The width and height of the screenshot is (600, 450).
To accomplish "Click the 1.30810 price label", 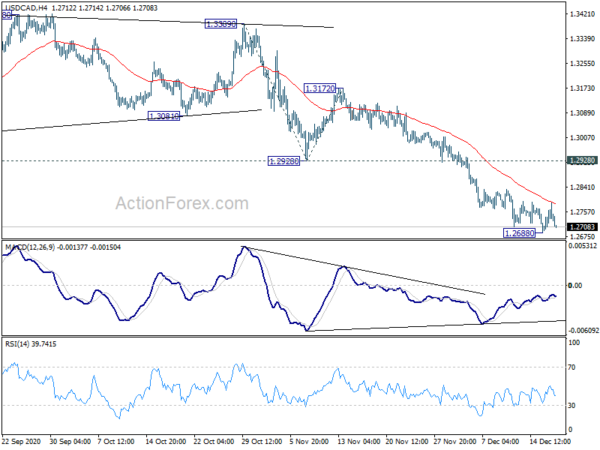I will coord(164,116).
